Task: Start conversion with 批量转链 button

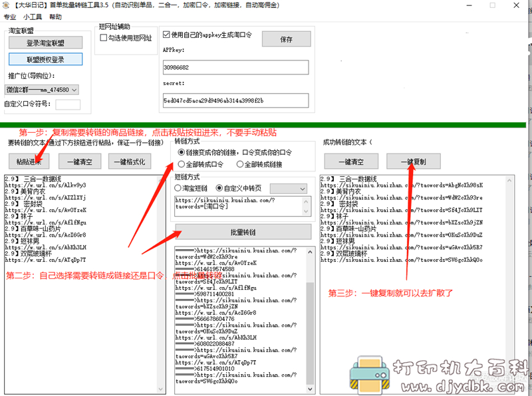Action: [x=243, y=232]
